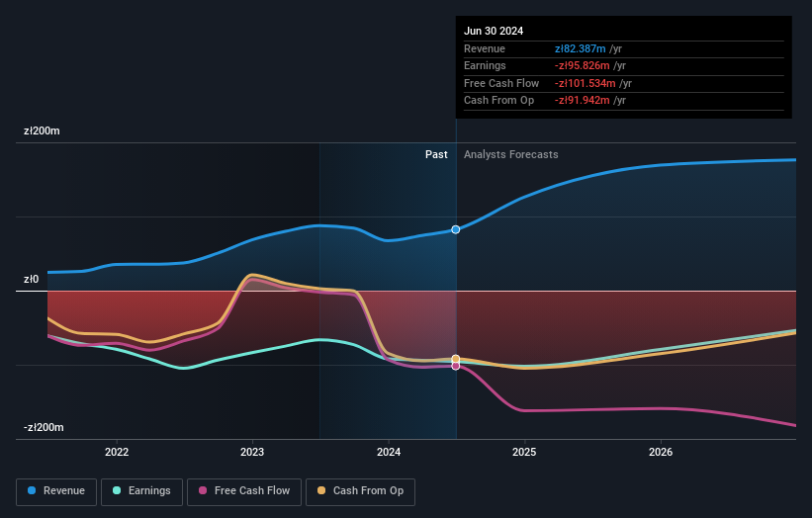Click the Cash From Op label in tooltip
The width and height of the screenshot is (812, 518).
[498, 101]
